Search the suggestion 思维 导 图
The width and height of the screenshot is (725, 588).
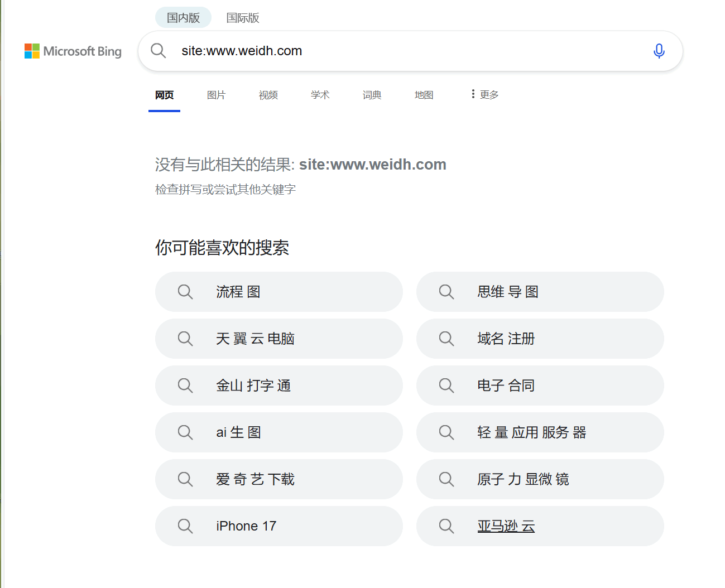pos(540,292)
